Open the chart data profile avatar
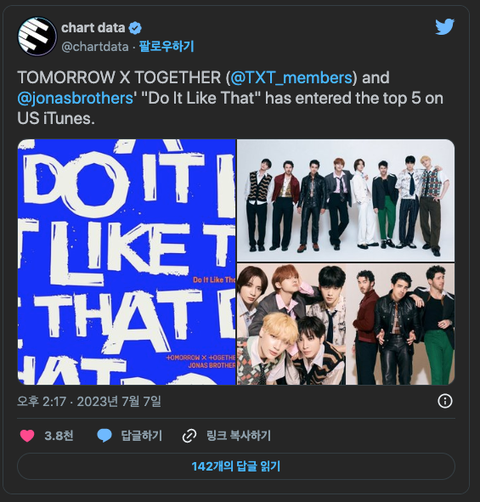Screen dimensions: 480x502 [x=37, y=36]
